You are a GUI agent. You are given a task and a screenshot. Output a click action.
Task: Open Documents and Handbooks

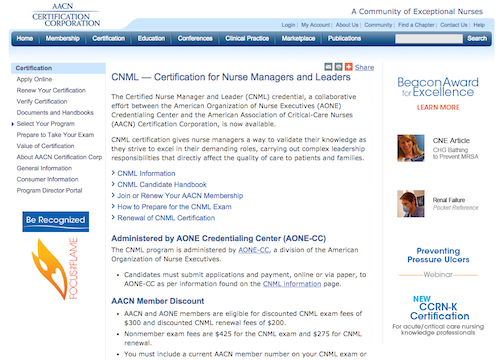[55, 113]
